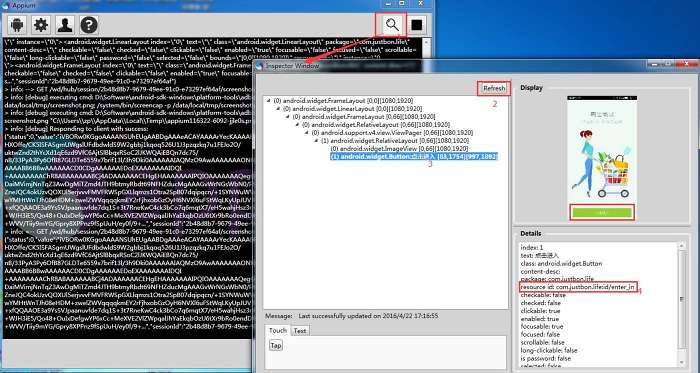
Task: Click the 'long-clickable: false' detail line
Action: point(549,351)
